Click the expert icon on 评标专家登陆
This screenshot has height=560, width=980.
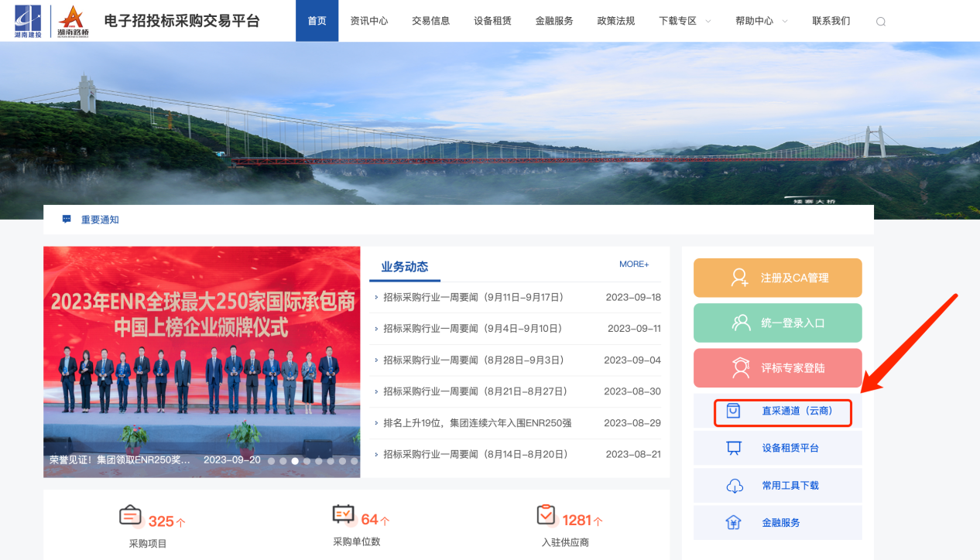[x=741, y=368]
